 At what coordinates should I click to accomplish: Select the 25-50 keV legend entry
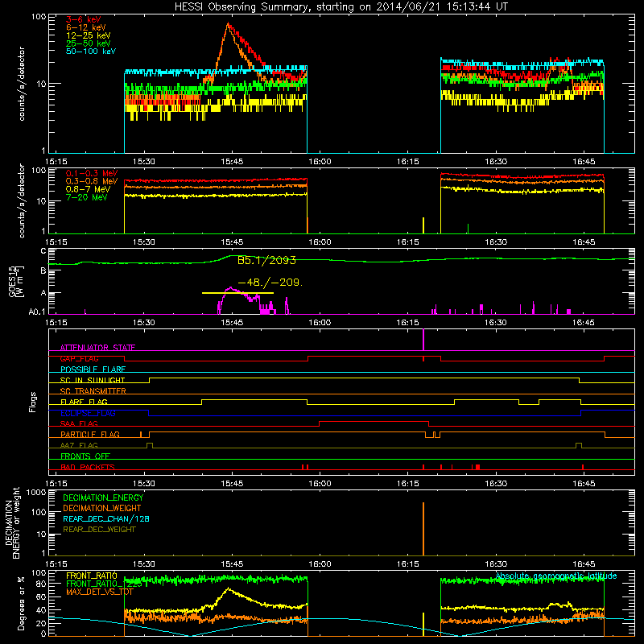click(x=89, y=43)
